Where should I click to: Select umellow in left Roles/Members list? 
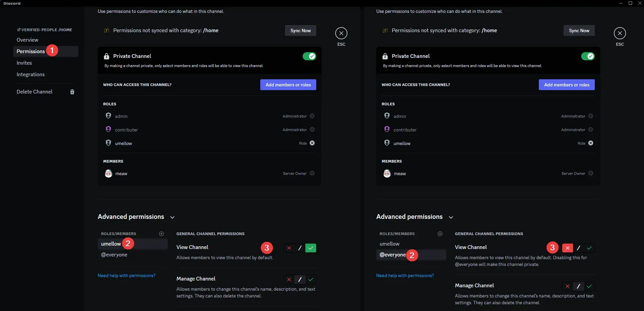[x=133, y=244]
